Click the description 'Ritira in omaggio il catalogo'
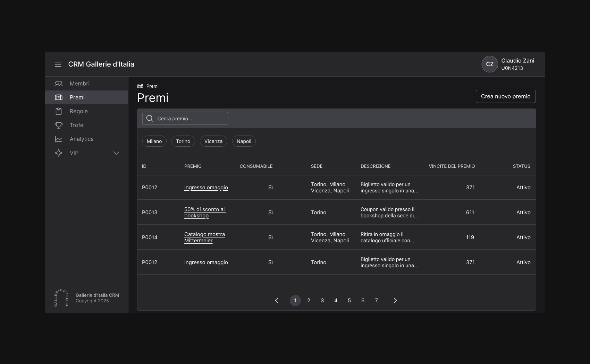This screenshot has width=590, height=364. 387,237
